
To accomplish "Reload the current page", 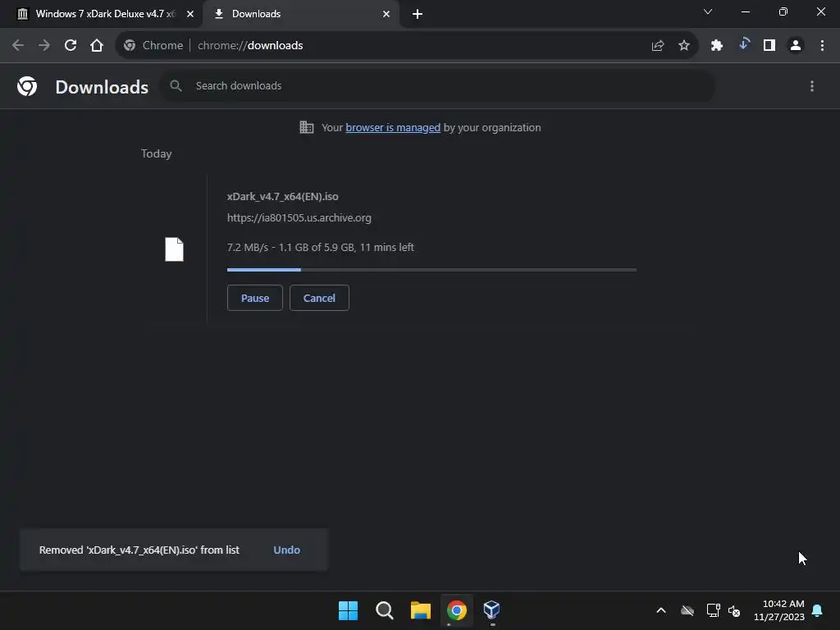I will coord(71,46).
